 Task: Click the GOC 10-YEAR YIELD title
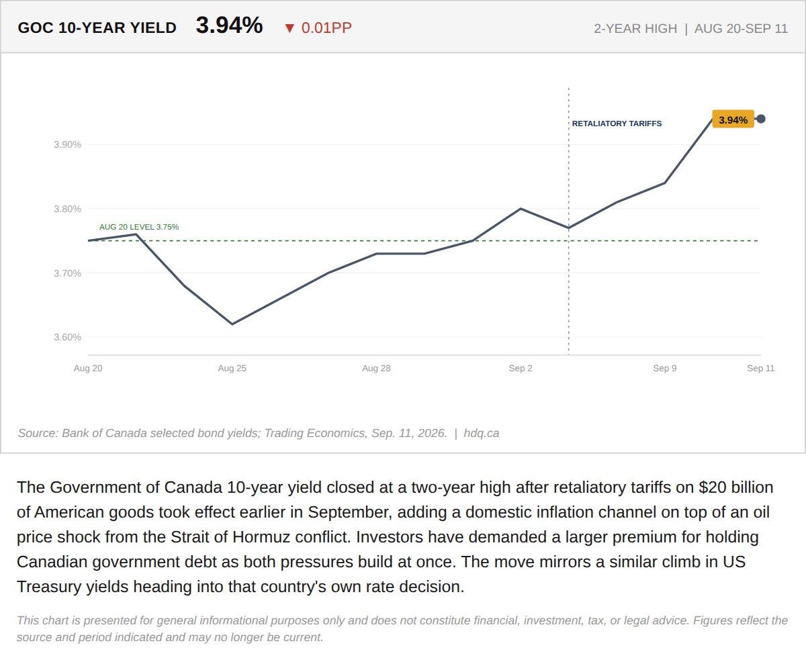[97, 28]
